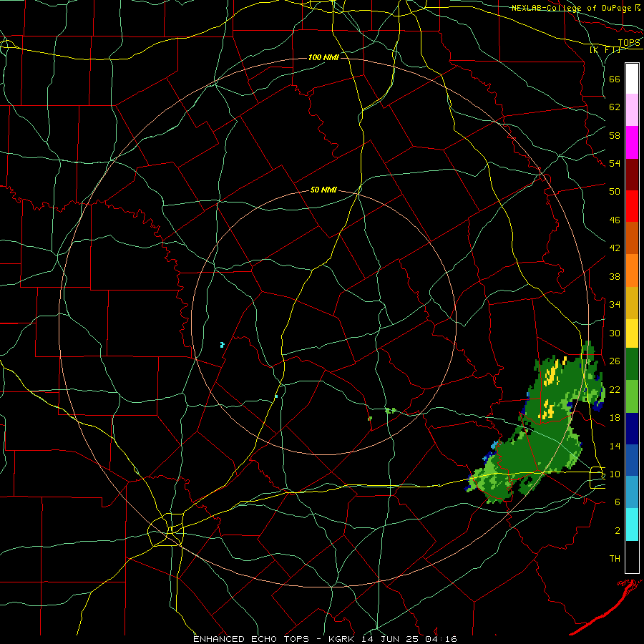The image size is (644, 644).
Task: Click the light green legend swatch
Action: coord(632,396)
